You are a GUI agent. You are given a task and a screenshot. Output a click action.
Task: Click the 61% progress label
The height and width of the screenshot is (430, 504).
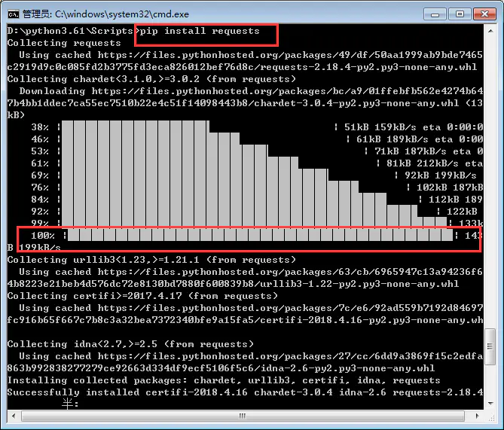40,163
